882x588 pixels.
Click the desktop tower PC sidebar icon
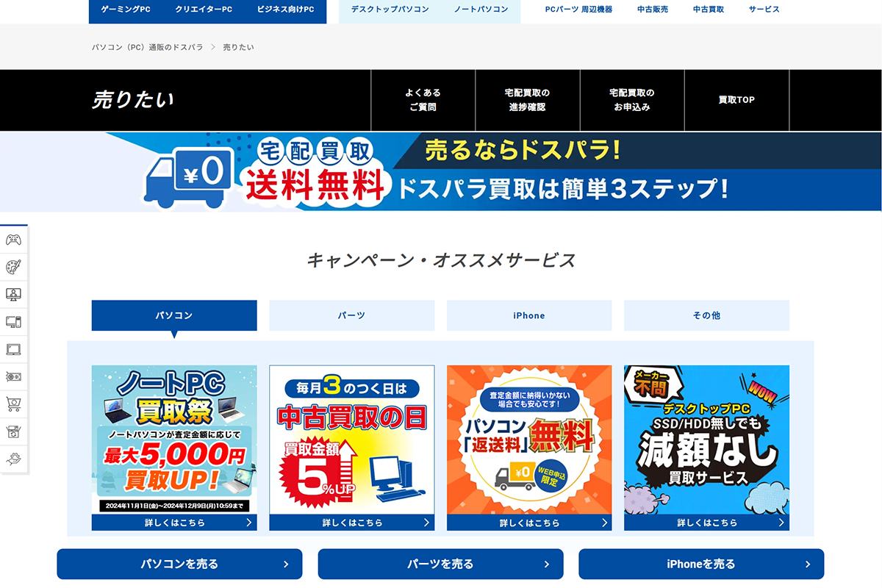[13, 321]
